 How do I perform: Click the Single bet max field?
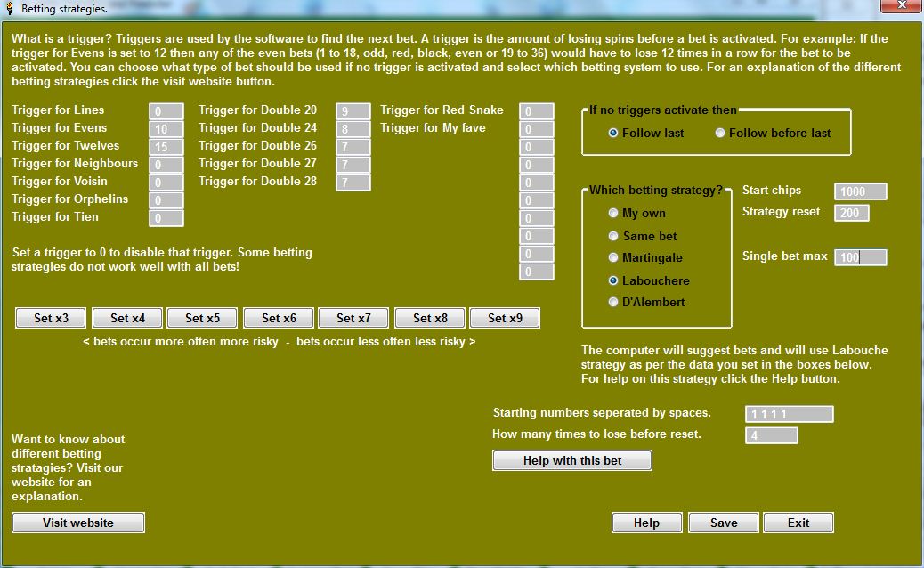[x=859, y=257]
